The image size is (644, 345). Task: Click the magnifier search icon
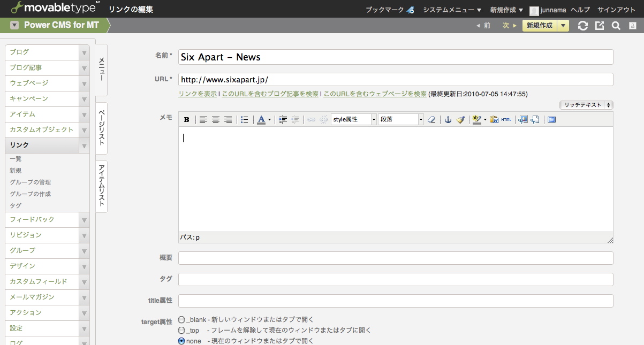[x=616, y=26]
